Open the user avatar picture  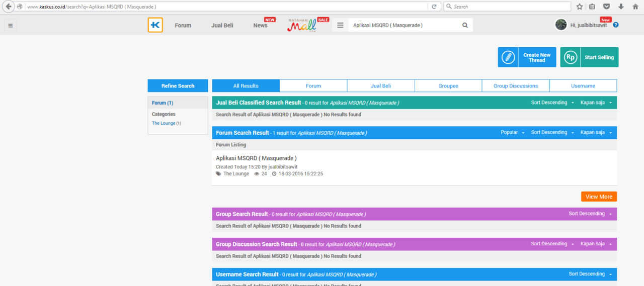561,25
